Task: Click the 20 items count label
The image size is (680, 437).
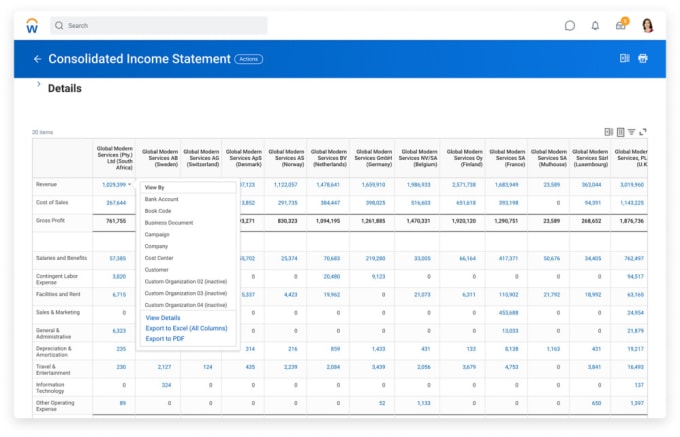Action: point(42,132)
